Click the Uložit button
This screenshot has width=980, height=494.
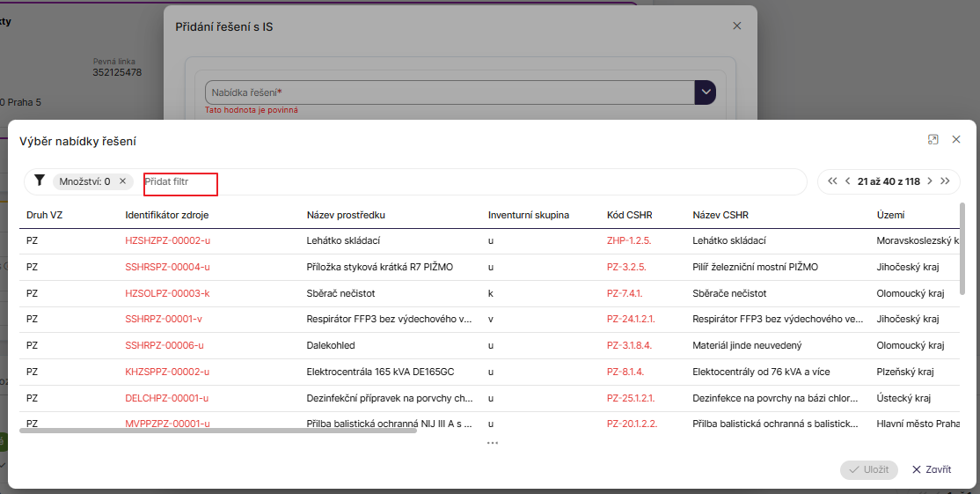click(x=869, y=469)
